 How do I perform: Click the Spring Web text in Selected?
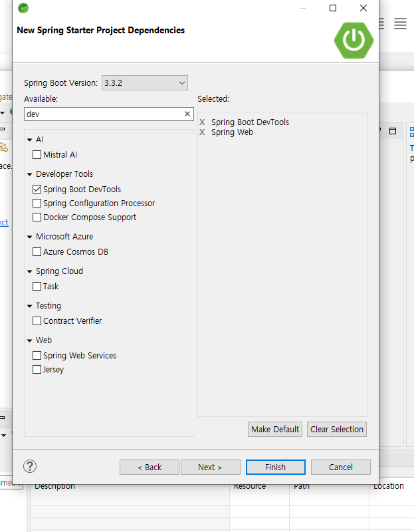(233, 132)
